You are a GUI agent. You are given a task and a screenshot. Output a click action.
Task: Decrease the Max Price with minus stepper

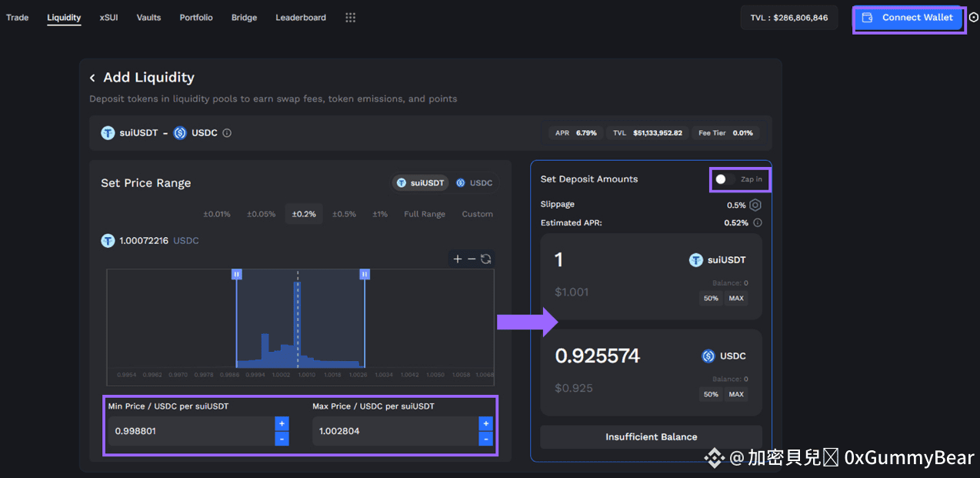pyautogui.click(x=485, y=439)
